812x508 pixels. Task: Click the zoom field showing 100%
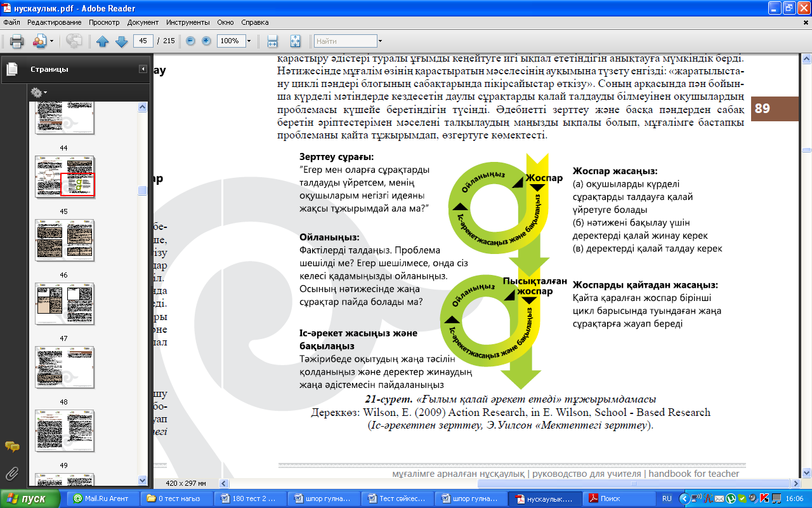pos(231,41)
